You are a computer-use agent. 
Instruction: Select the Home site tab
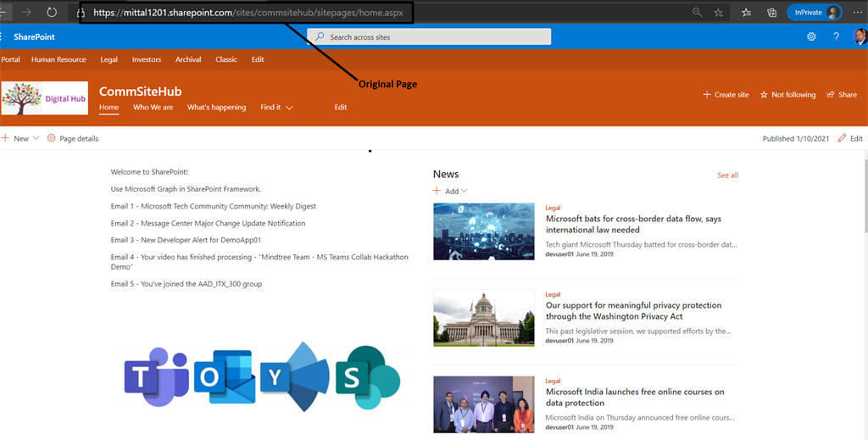[x=109, y=108]
